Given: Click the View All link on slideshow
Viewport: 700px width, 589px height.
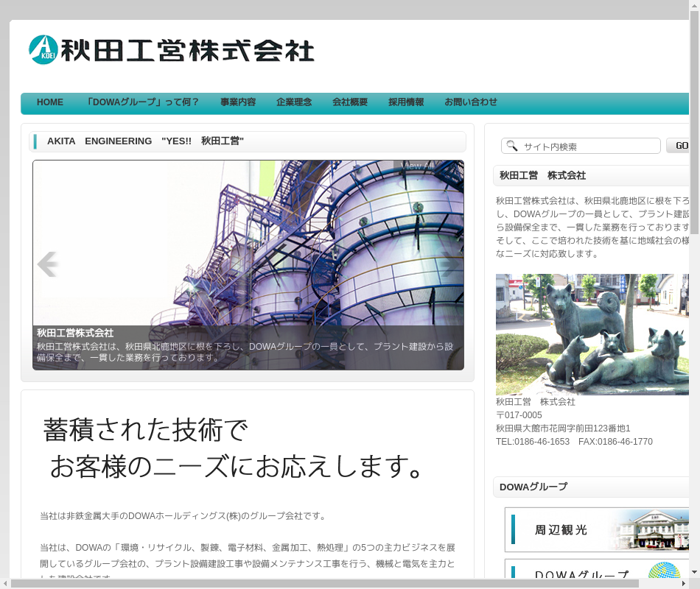Looking at the screenshot, I should tap(416, 166).
